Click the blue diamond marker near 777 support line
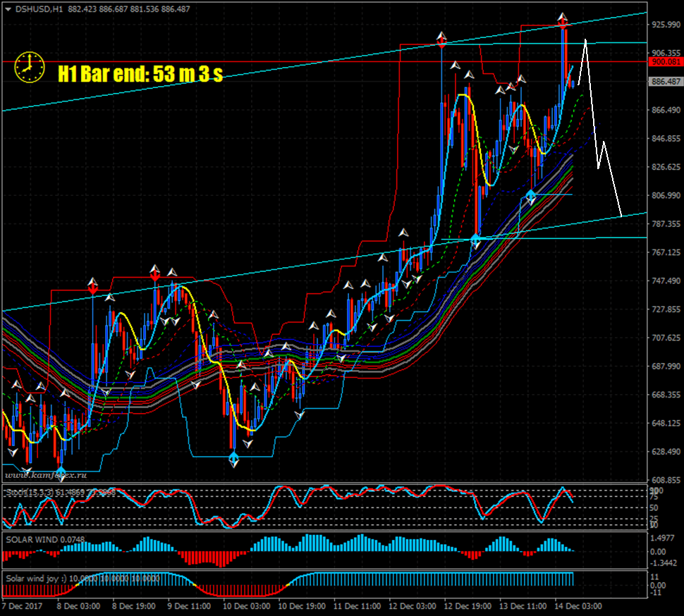Image resolution: width=684 pixels, height=616 pixels. coord(476,240)
